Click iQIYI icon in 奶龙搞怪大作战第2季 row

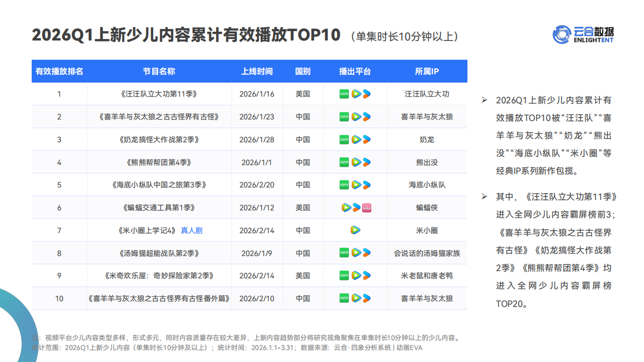(344, 140)
